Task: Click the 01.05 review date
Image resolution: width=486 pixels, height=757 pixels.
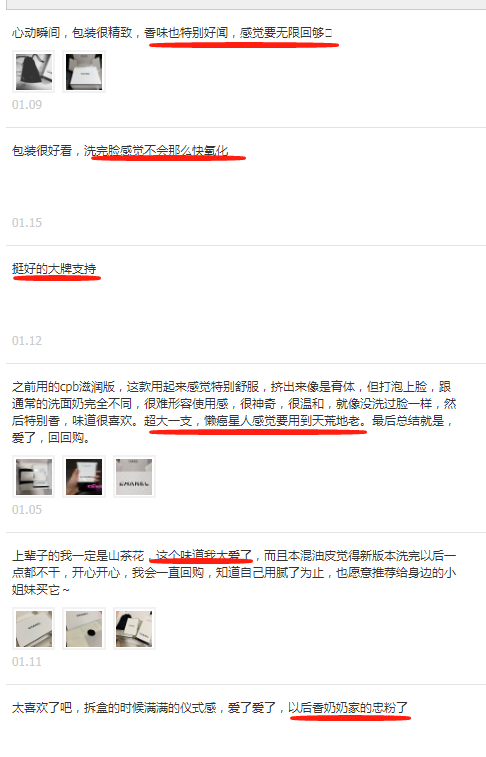Action: pos(27,510)
